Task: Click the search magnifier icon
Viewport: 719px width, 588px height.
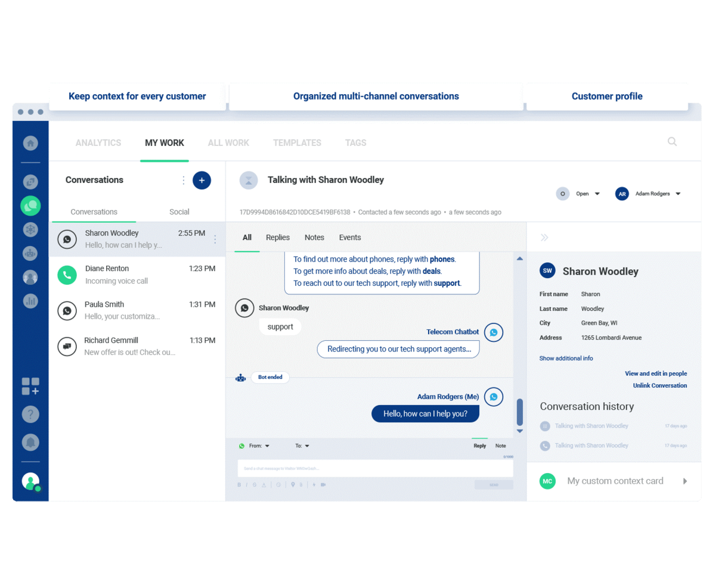Action: point(672,142)
